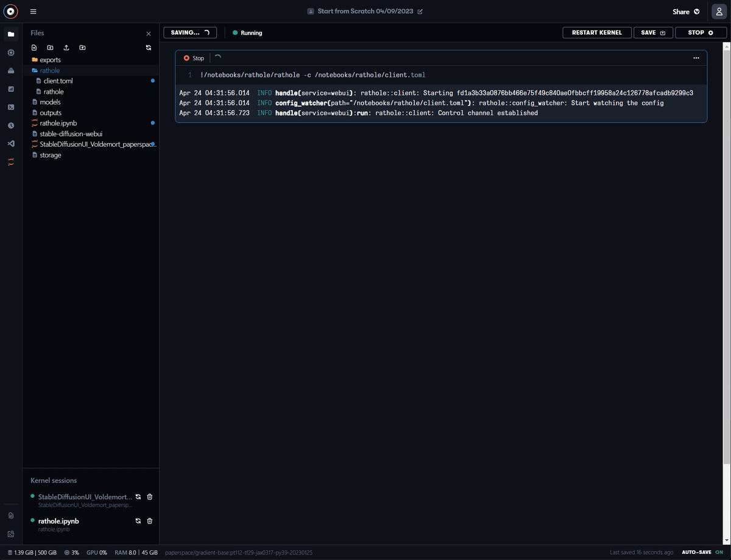Screen dimensions: 731x560
Task: Open the Terminal sidebar icon
Action: click(11, 107)
